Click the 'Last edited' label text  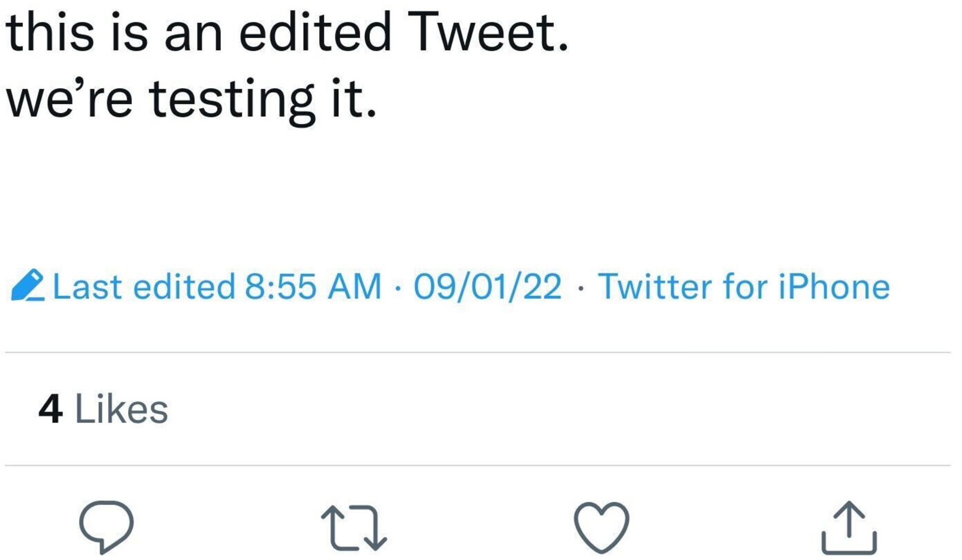tap(143, 287)
